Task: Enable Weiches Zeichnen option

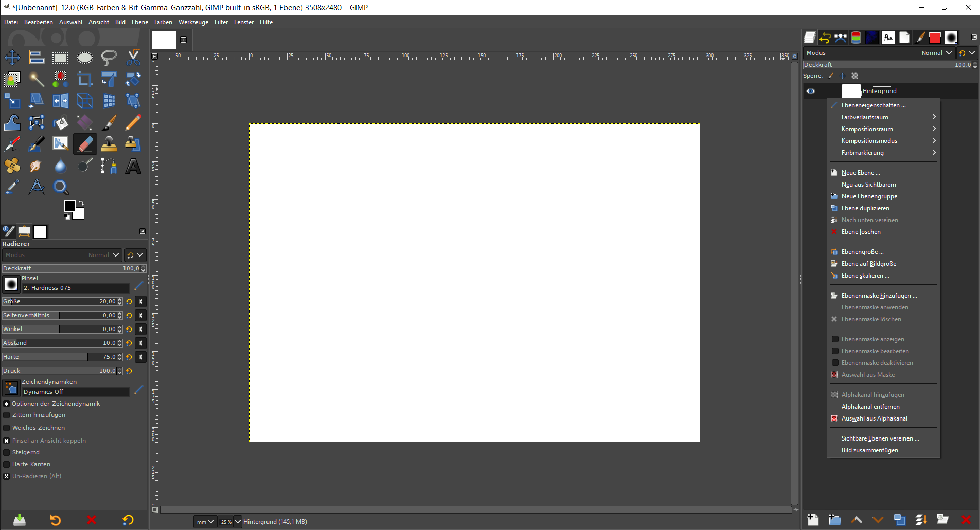Action: click(x=7, y=428)
